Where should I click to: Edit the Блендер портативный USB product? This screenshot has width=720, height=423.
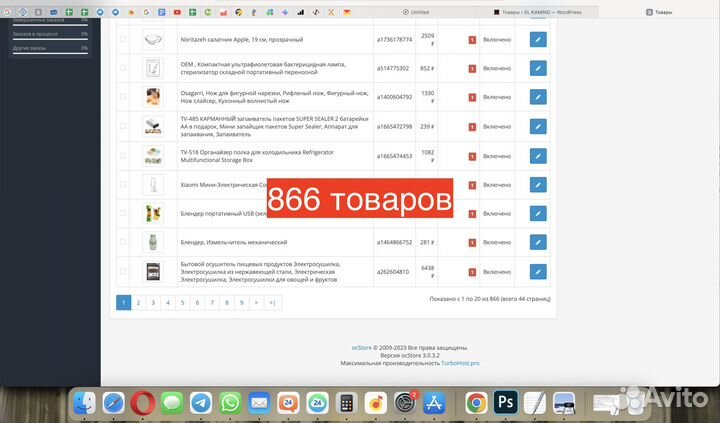(538, 214)
